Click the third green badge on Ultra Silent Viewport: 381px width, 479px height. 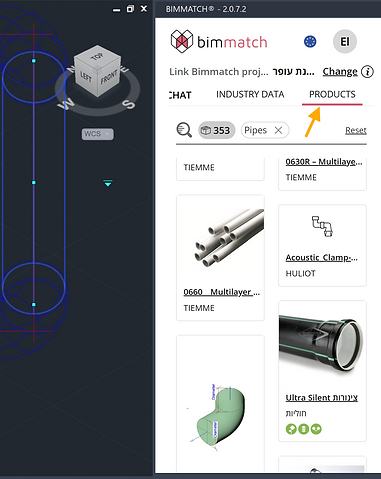[316, 429]
